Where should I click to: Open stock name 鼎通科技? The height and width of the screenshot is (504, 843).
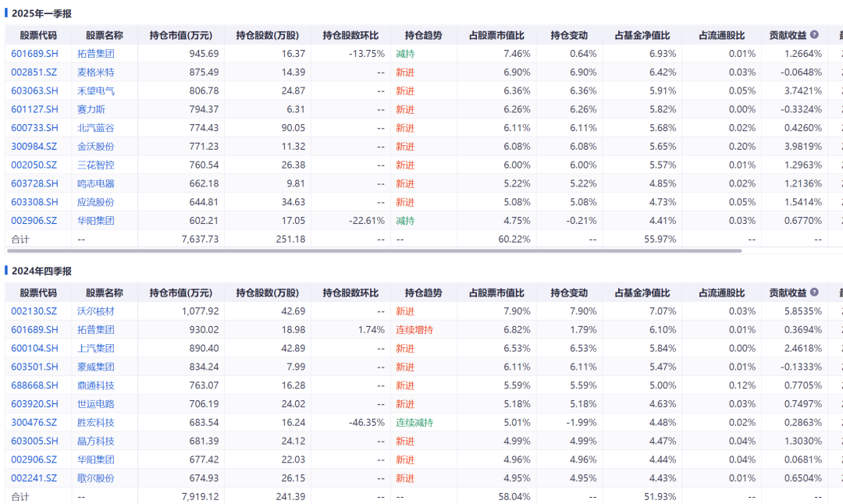(96, 385)
